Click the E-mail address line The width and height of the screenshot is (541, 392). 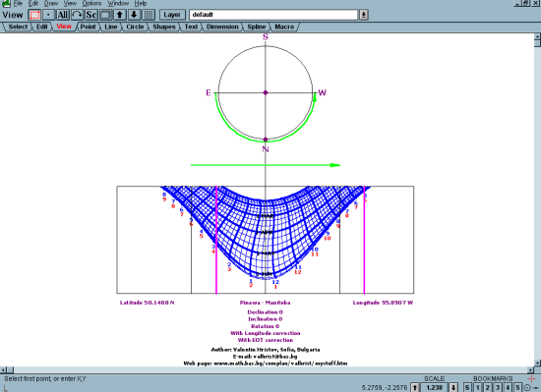click(265, 357)
